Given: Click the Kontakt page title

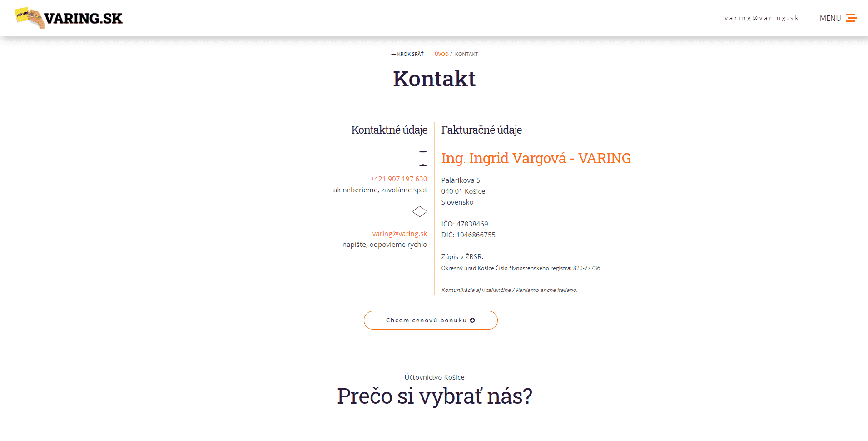Looking at the screenshot, I should tap(434, 79).
